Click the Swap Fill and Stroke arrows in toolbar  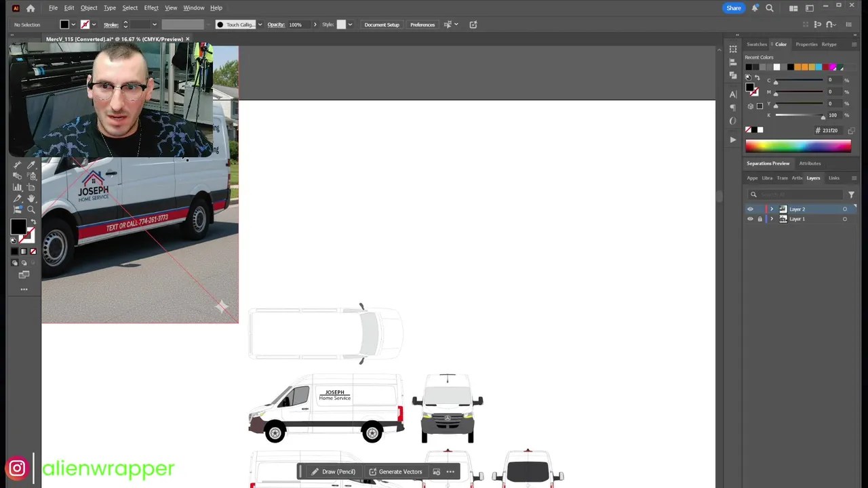click(34, 222)
